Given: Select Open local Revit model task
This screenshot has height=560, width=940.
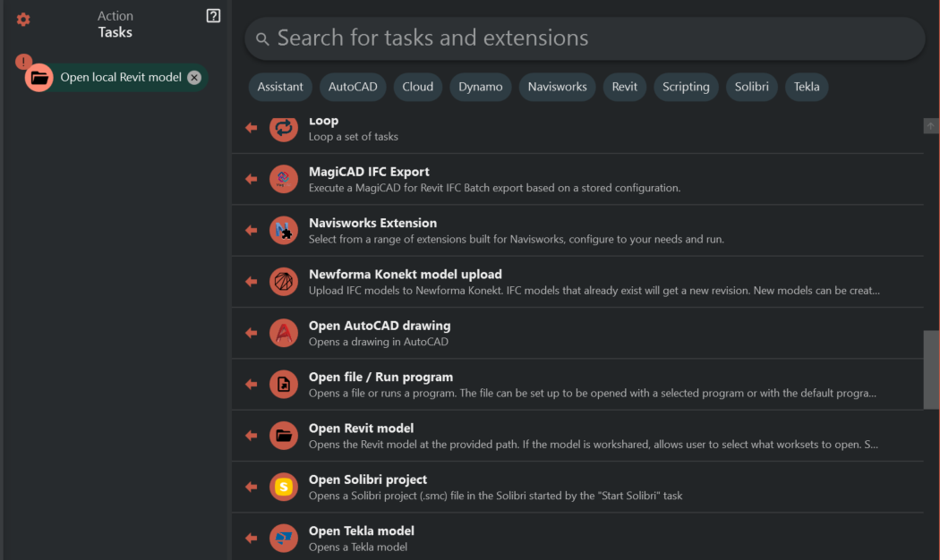Looking at the screenshot, I should click(x=120, y=78).
